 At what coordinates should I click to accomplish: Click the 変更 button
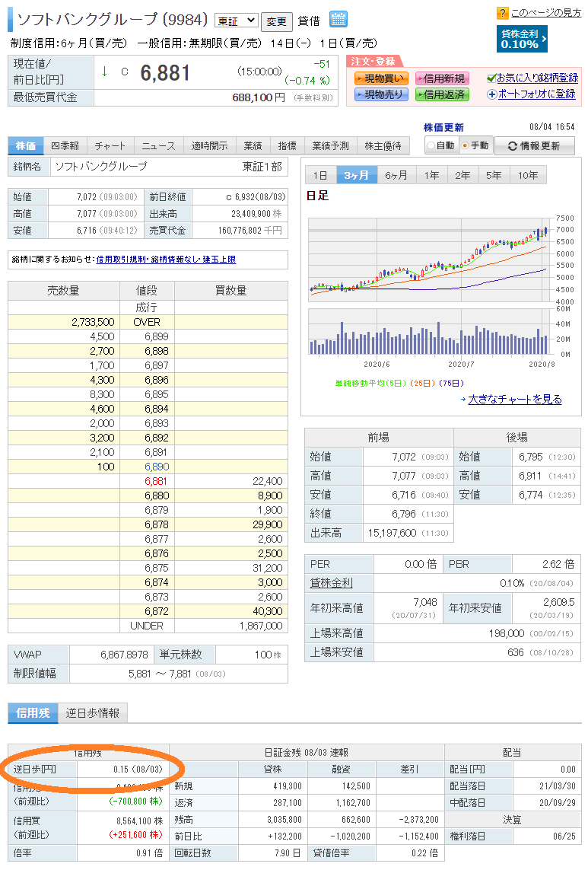pos(276,21)
